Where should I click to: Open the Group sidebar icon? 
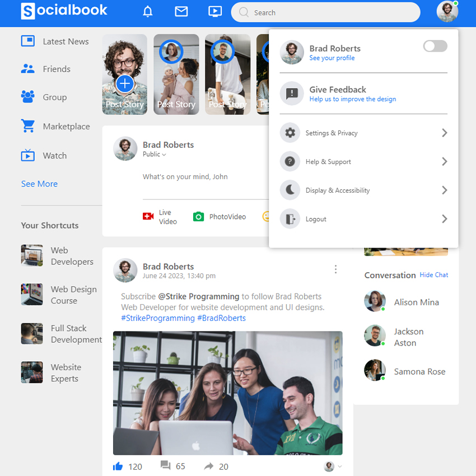pos(28,97)
